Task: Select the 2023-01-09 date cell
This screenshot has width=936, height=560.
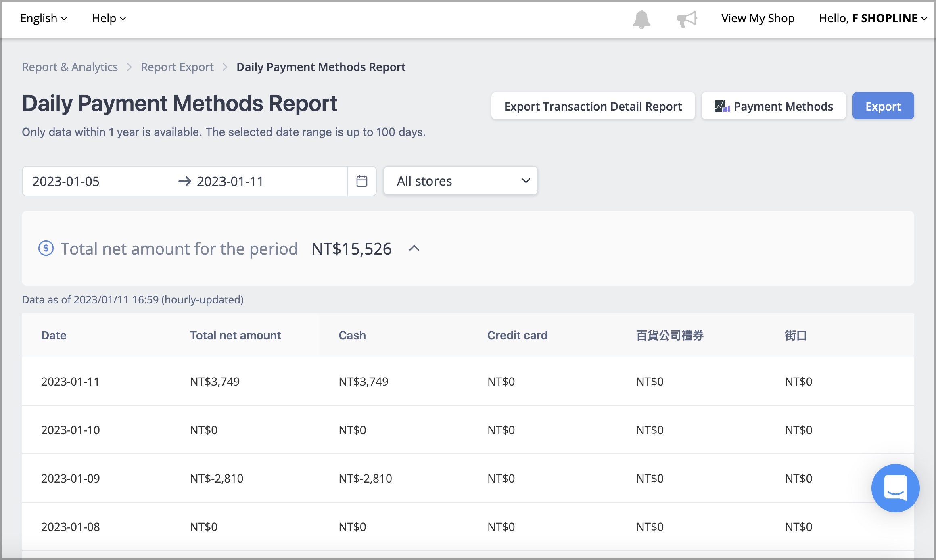Action: [71, 479]
